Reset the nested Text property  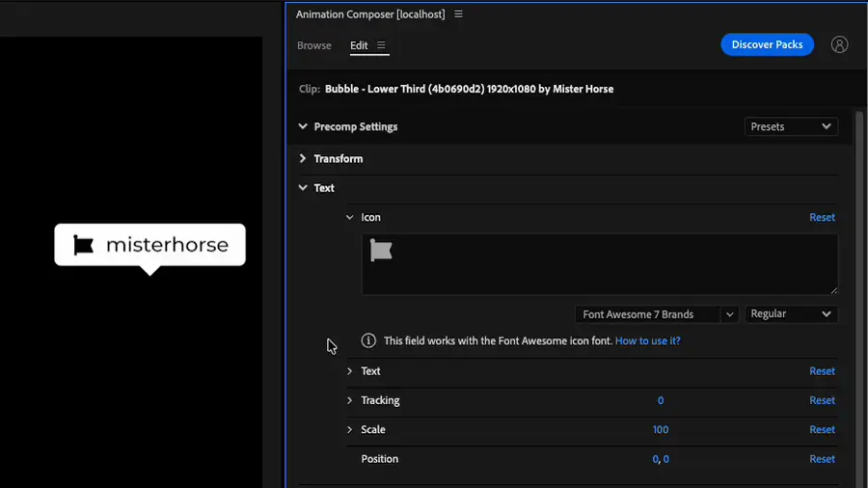coord(822,371)
